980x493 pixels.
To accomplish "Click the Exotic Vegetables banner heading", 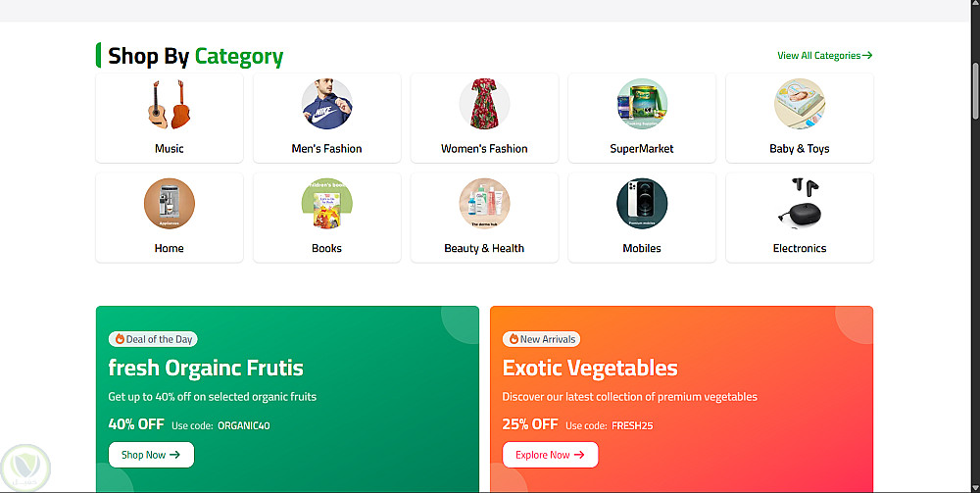I will (590, 368).
